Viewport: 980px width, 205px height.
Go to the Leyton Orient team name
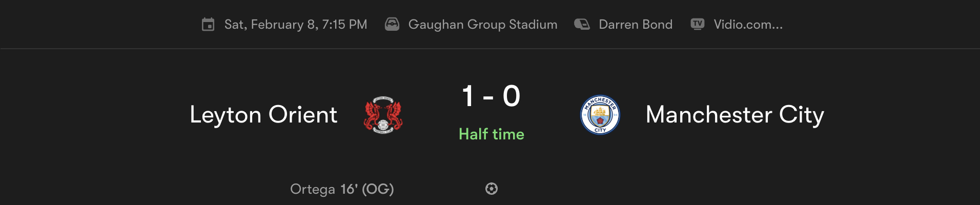263,115
